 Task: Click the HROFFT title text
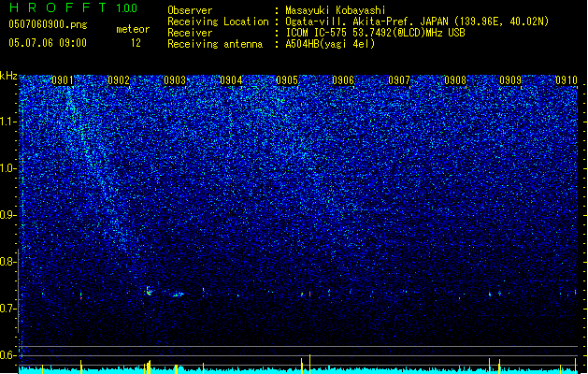click(x=58, y=7)
